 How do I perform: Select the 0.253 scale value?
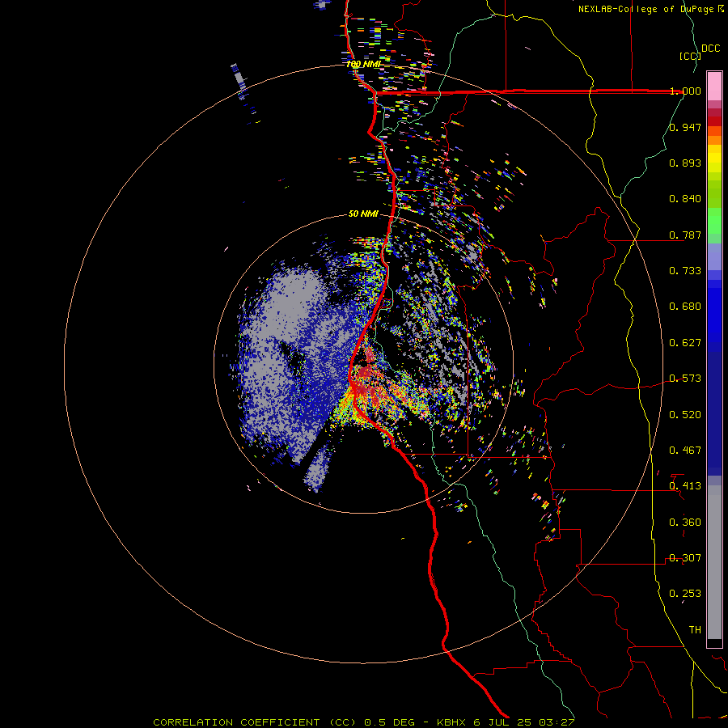pos(685,594)
